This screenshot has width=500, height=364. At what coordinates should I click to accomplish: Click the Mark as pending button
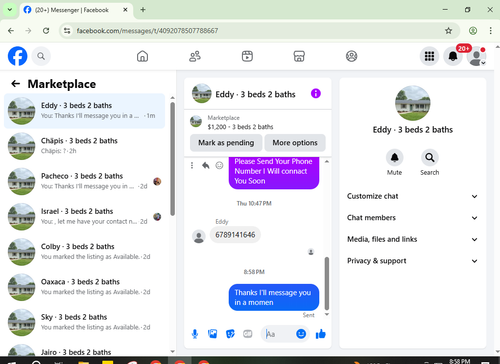(x=226, y=143)
